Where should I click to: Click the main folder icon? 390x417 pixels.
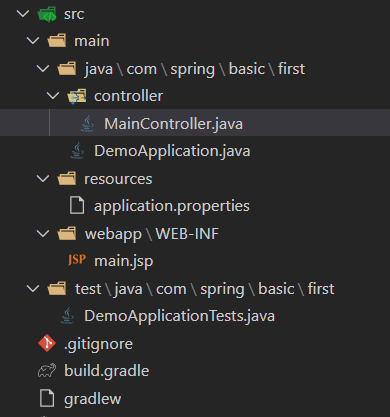coord(57,41)
